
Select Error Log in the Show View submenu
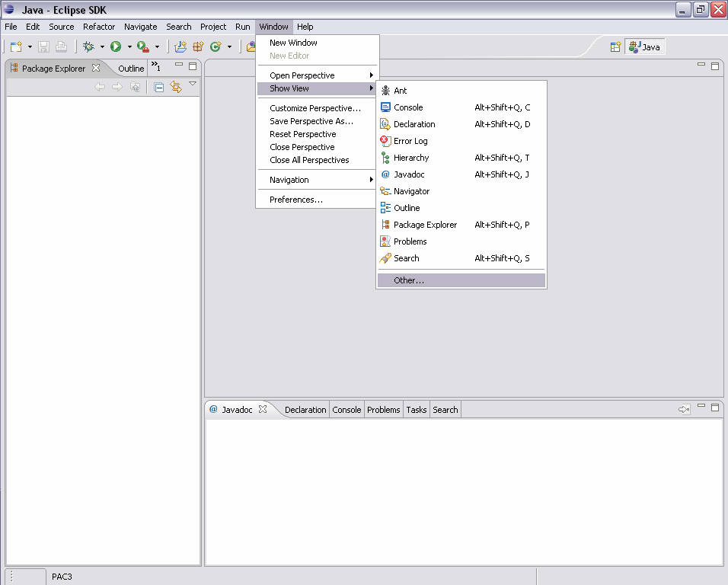[x=461, y=141]
